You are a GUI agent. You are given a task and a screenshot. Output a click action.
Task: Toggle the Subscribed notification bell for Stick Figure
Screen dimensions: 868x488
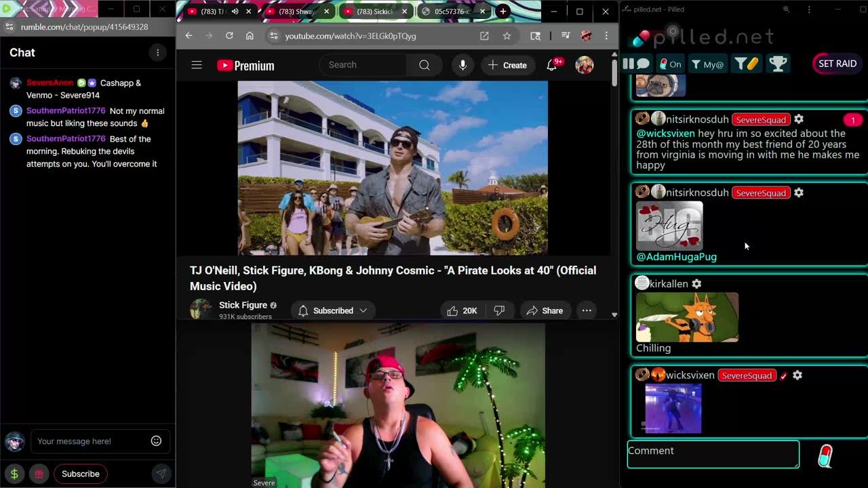[303, 310]
